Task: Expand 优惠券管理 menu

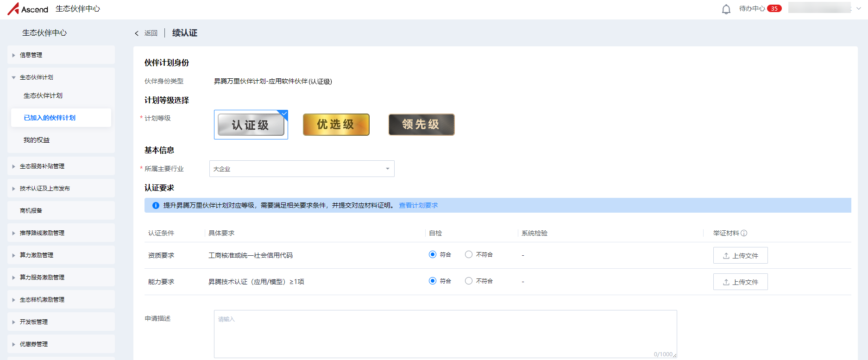Action: [61, 344]
